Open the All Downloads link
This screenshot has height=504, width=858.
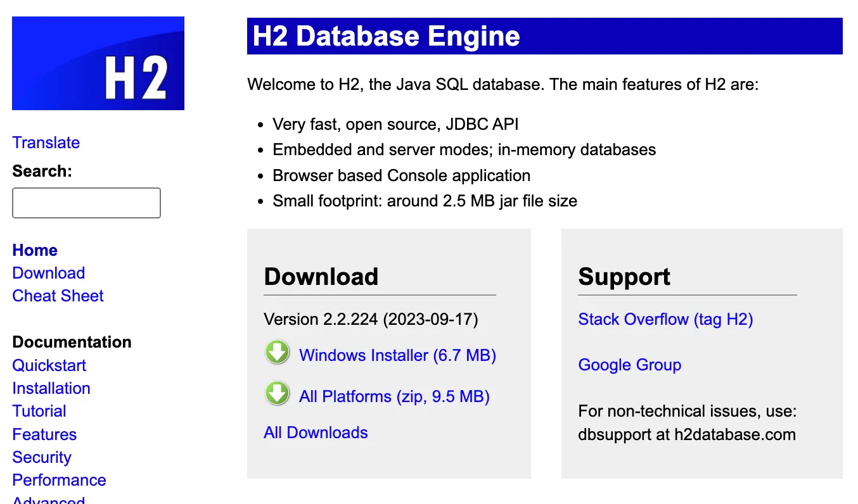(x=316, y=432)
